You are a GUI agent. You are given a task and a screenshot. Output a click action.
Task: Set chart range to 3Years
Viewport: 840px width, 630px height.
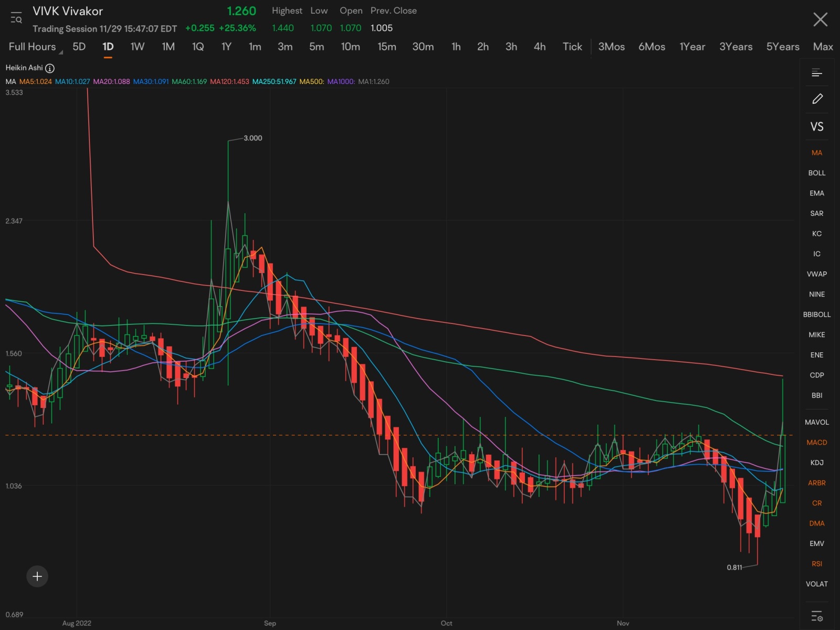pos(736,47)
